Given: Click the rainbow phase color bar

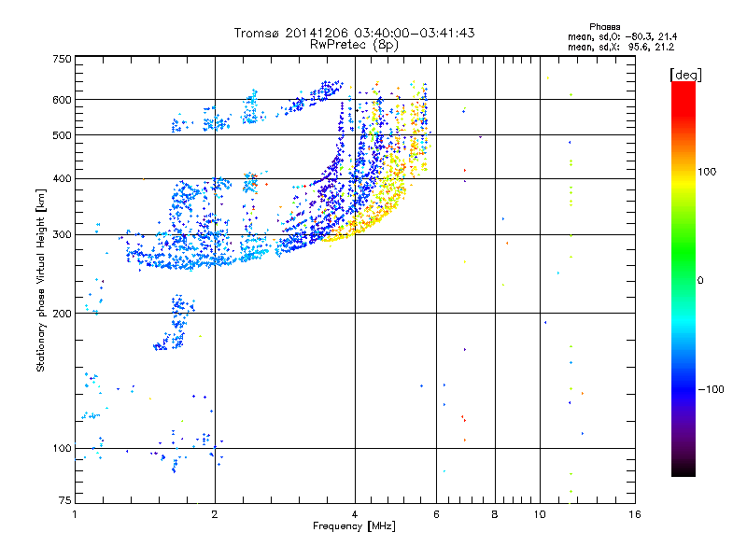Looking at the screenshot, I should pyautogui.click(x=684, y=278).
